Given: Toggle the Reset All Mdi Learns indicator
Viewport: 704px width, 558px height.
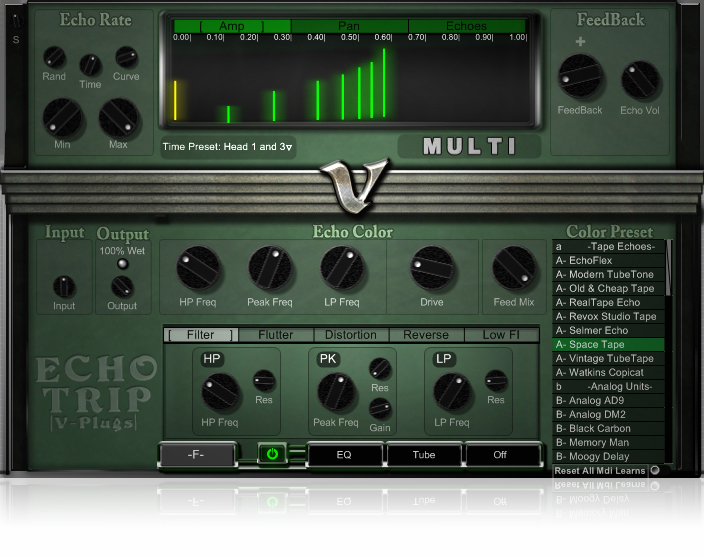Looking at the screenshot, I should pyautogui.click(x=655, y=470).
